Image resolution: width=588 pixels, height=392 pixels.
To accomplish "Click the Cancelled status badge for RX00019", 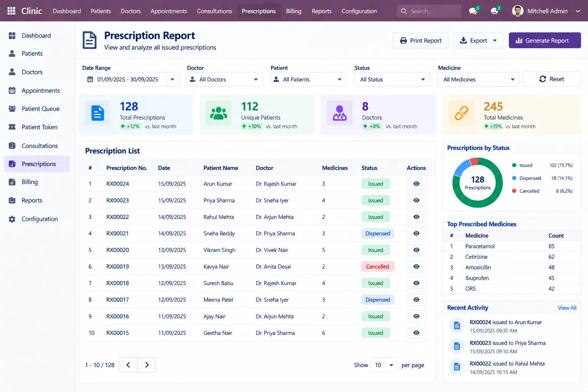I will (377, 266).
